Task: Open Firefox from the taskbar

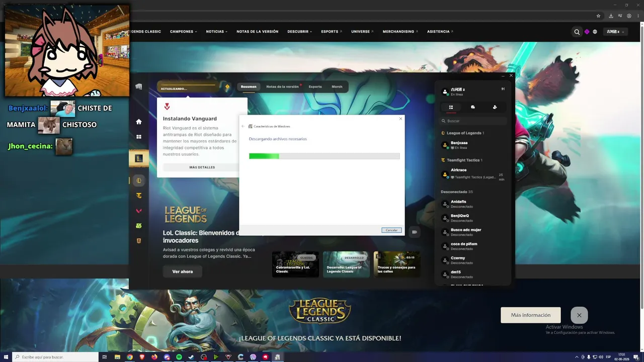Action: [154, 357]
